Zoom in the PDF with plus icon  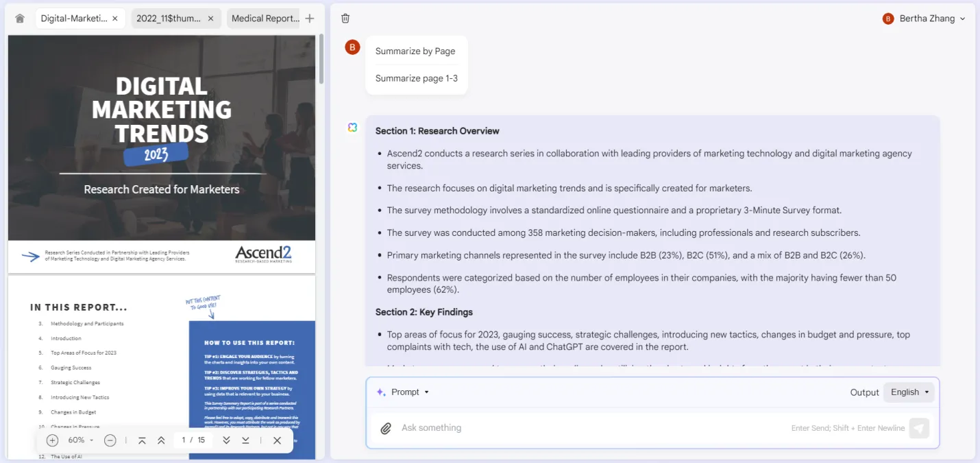tap(53, 440)
